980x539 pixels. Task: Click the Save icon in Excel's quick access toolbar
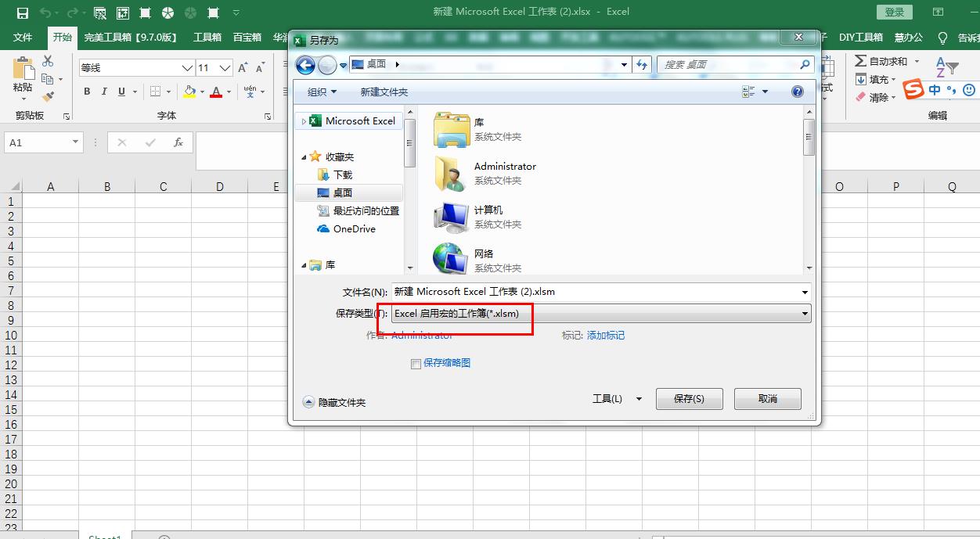point(23,13)
